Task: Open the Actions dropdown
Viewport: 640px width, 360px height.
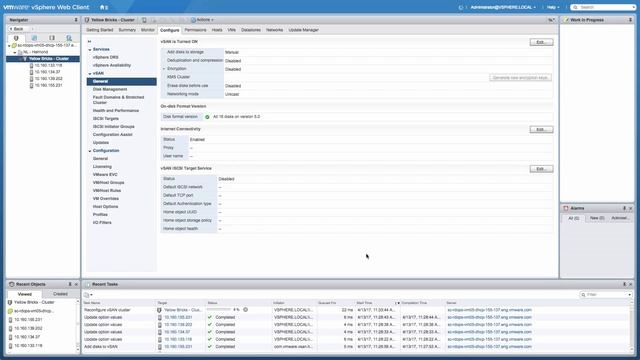Action: point(202,20)
